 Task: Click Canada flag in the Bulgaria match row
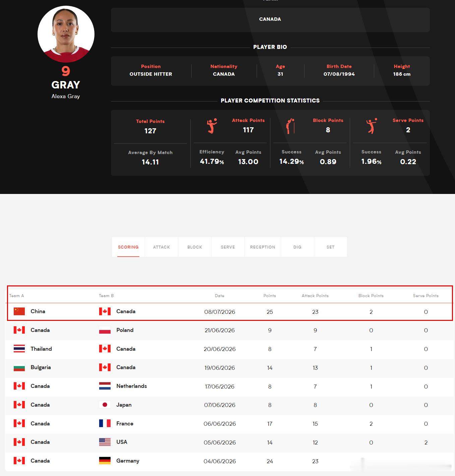point(105,367)
